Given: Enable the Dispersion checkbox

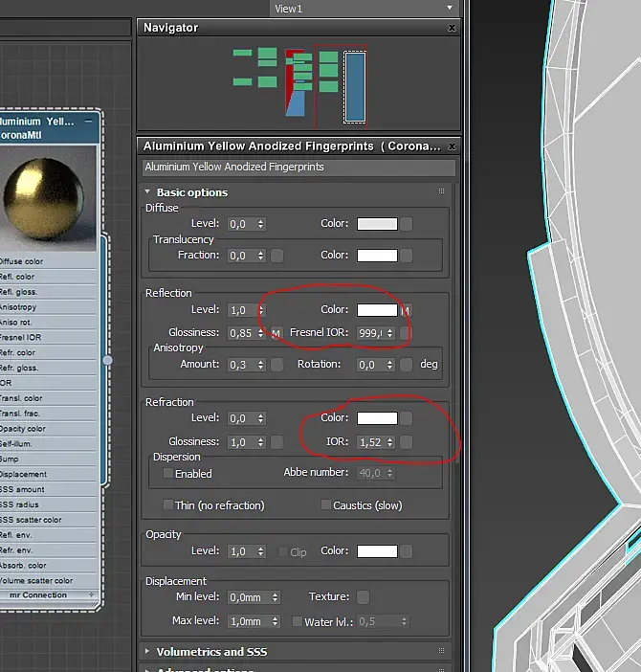Looking at the screenshot, I should (x=168, y=473).
